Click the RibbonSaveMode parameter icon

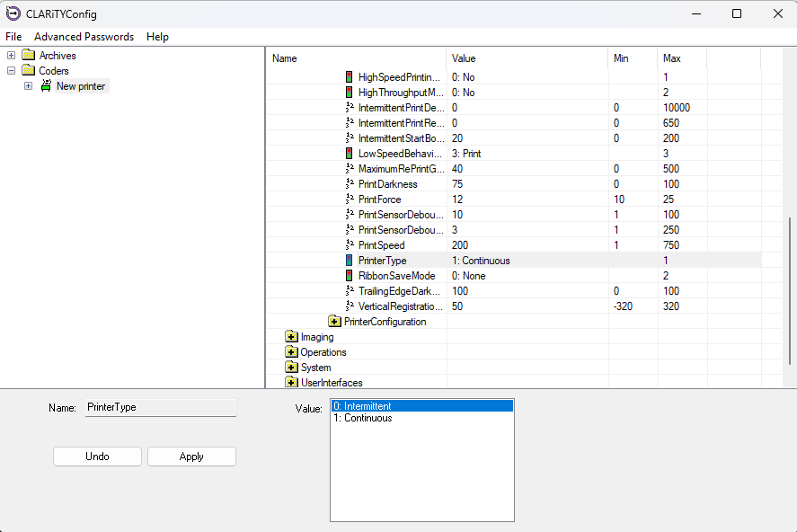(350, 276)
